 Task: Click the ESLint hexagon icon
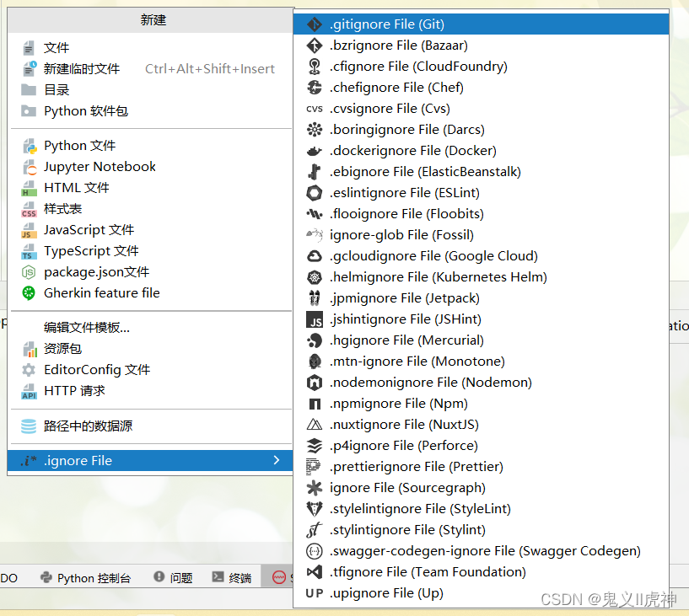click(315, 193)
